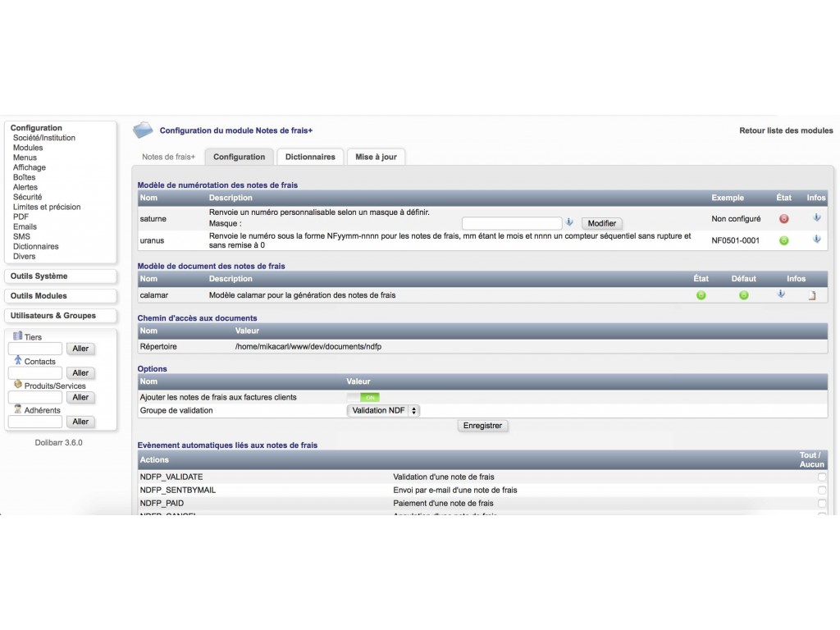Open Utilisateurs & Groupes menu

61,316
